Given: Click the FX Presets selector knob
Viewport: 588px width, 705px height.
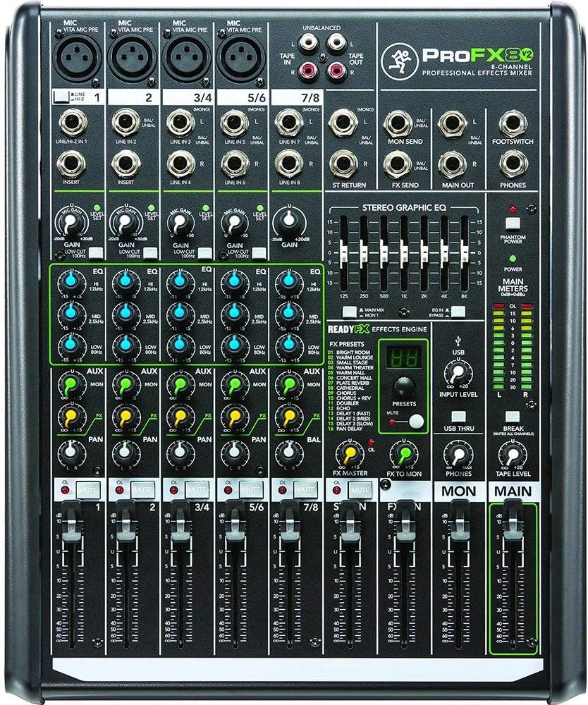Looking at the screenshot, I should click(404, 386).
